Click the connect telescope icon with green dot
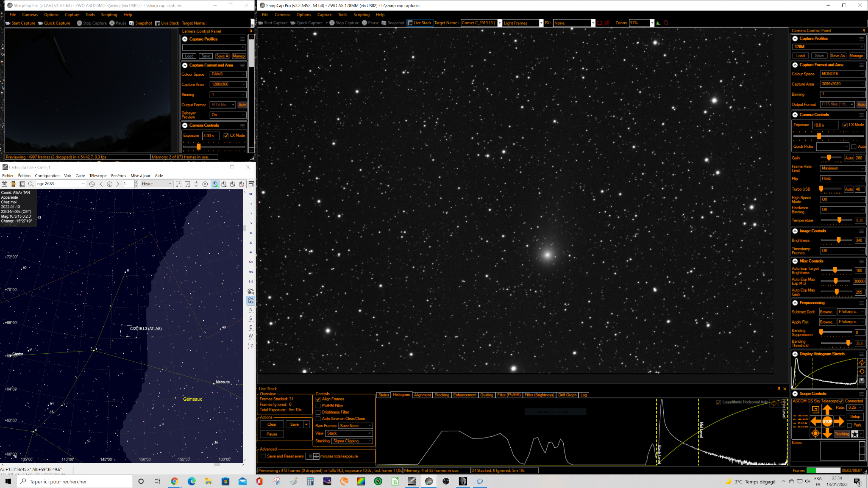 click(x=215, y=184)
